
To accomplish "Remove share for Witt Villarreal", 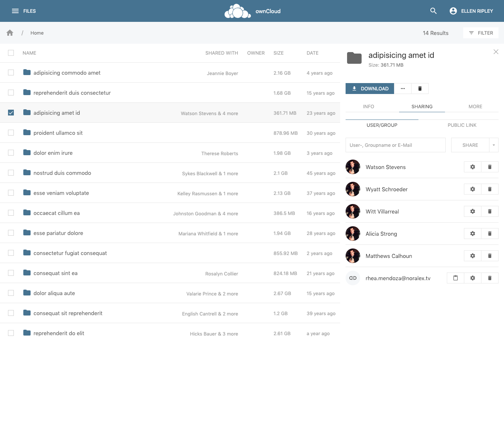I will click(490, 211).
